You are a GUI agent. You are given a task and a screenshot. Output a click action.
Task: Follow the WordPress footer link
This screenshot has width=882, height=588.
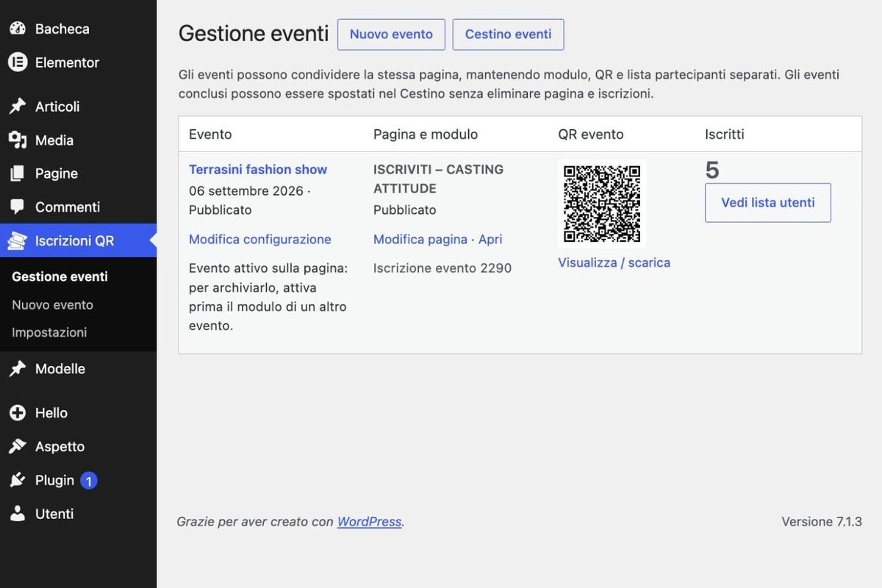tap(369, 522)
